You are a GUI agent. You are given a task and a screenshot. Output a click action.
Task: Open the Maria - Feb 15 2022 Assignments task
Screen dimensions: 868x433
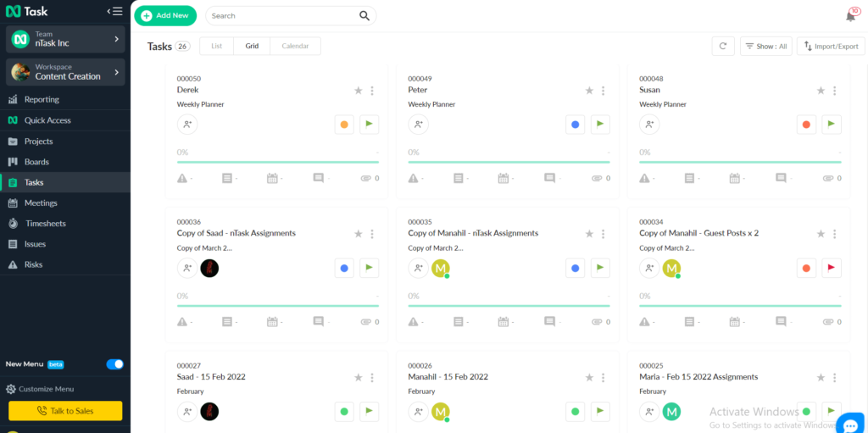click(x=698, y=377)
